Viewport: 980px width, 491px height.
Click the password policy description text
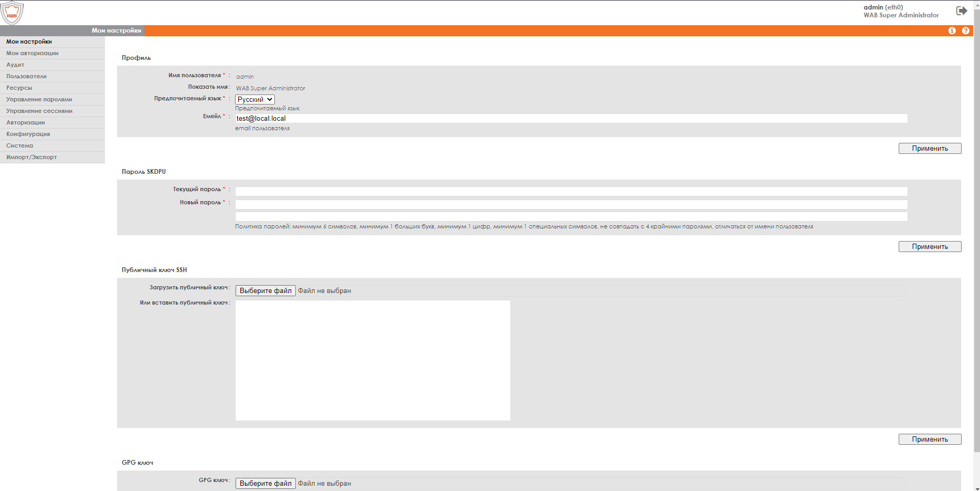524,227
